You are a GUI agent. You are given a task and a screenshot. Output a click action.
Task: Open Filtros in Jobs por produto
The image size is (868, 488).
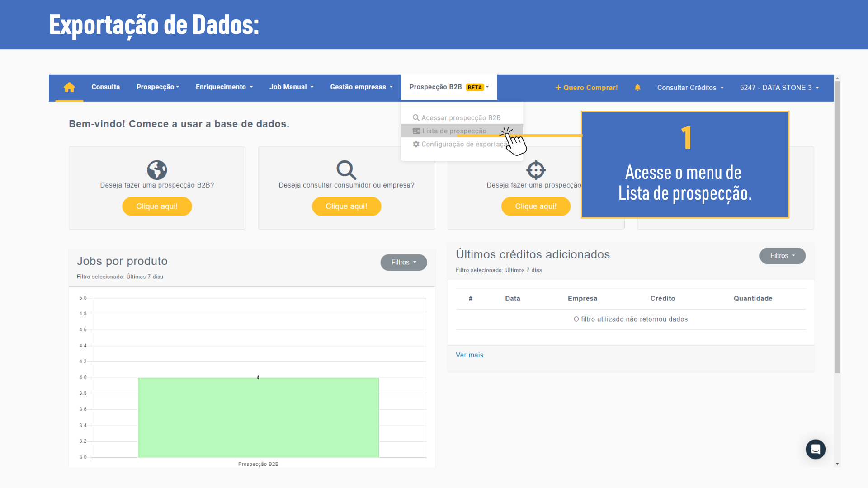403,263
